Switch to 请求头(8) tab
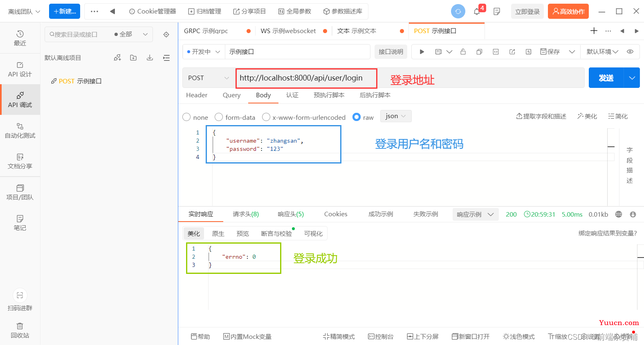The image size is (644, 345). tap(245, 214)
